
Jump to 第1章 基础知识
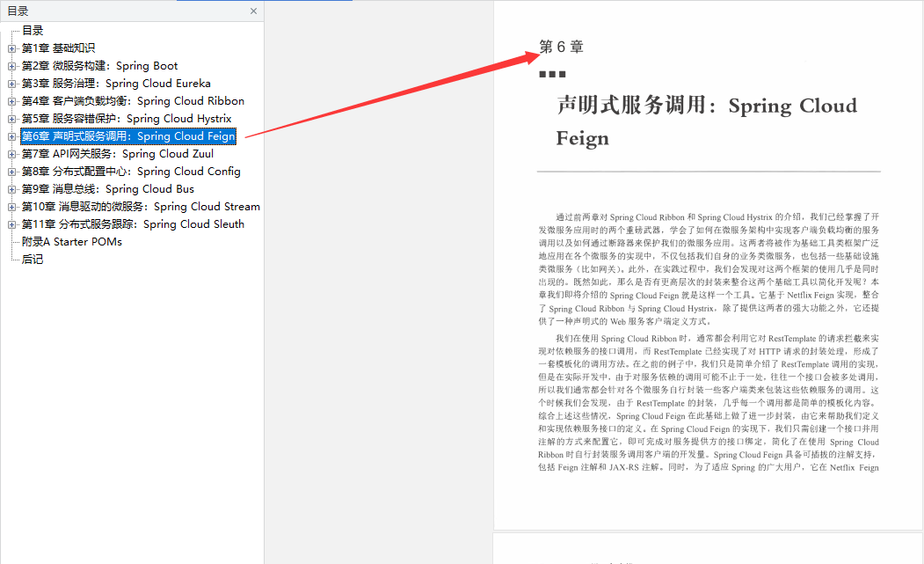tap(58, 48)
